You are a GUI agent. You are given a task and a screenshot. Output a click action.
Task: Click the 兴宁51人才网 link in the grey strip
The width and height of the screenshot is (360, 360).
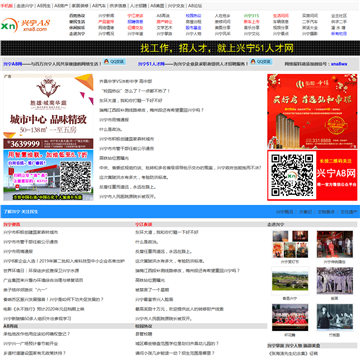click(151, 64)
